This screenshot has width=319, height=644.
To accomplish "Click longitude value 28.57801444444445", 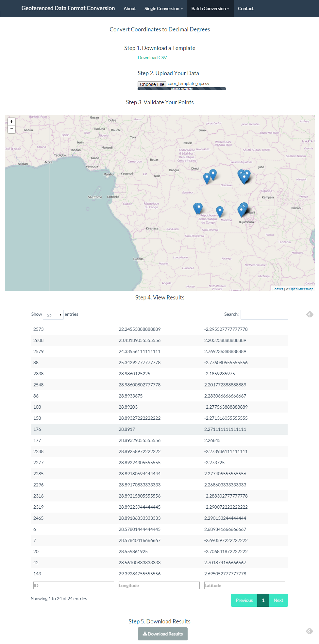I will point(140,529).
